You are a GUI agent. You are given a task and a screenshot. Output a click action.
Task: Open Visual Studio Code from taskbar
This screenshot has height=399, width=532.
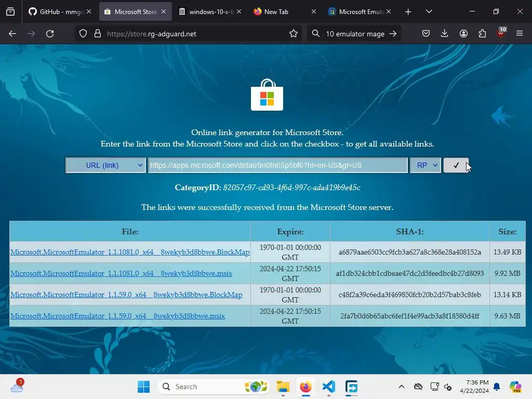[329, 387]
